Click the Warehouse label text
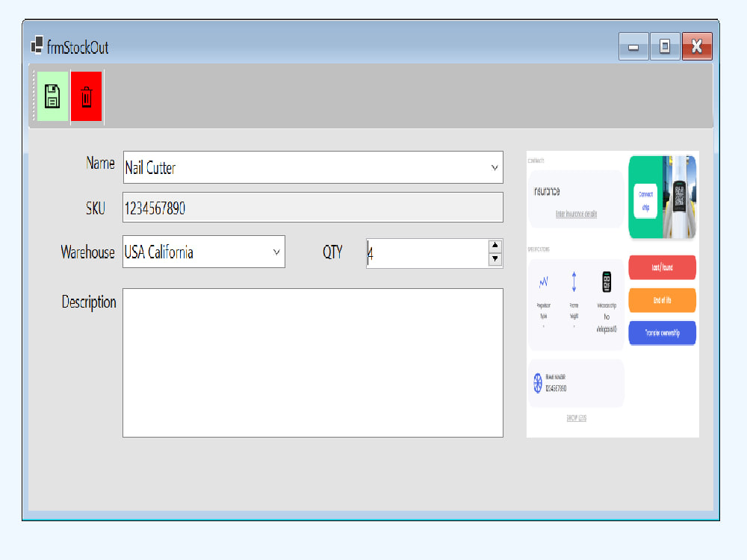Viewport: 747px width, 560px height. 87,252
